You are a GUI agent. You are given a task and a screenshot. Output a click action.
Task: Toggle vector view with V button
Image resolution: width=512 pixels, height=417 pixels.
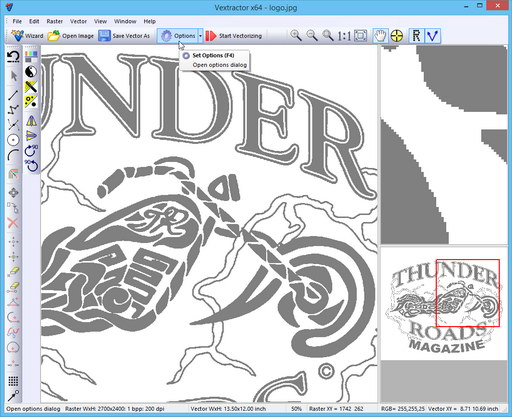coord(433,36)
